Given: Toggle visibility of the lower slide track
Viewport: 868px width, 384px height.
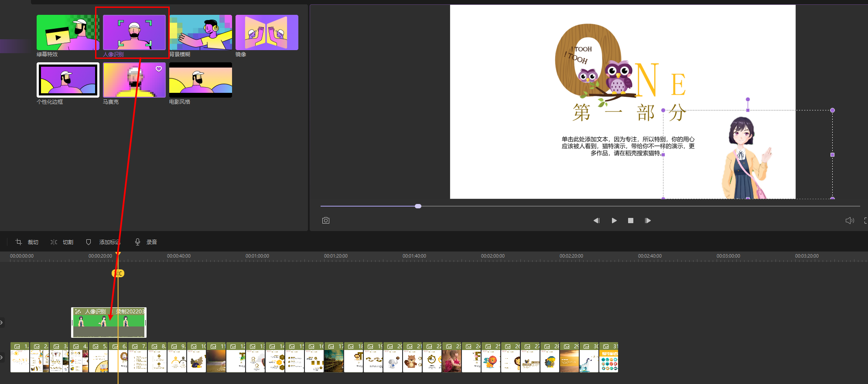Looking at the screenshot, I should (x=1, y=357).
